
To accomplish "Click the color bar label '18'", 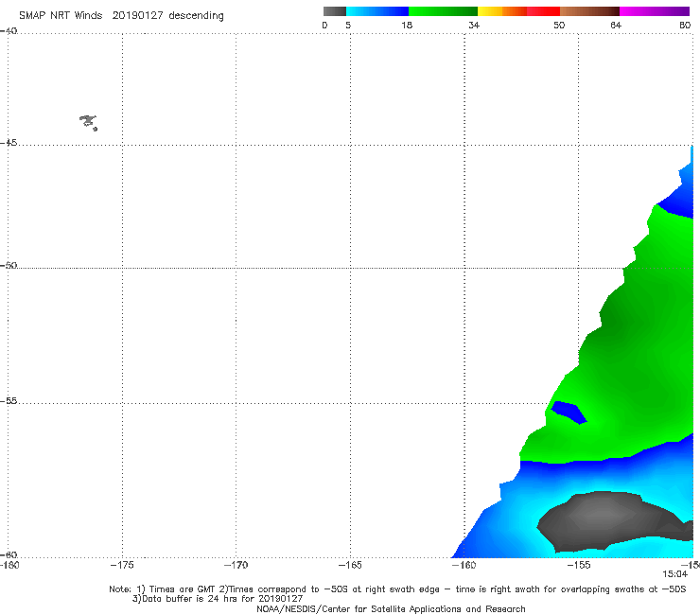I will pos(407,26).
